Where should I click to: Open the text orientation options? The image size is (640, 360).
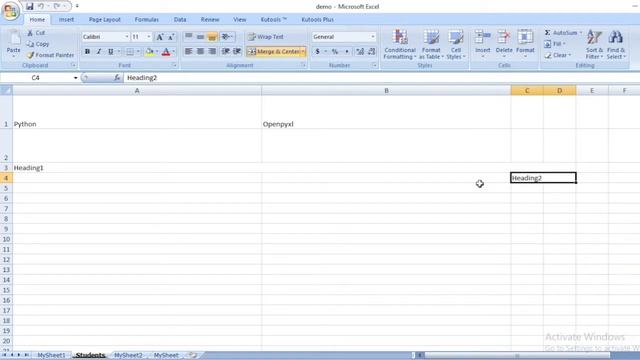click(x=227, y=37)
